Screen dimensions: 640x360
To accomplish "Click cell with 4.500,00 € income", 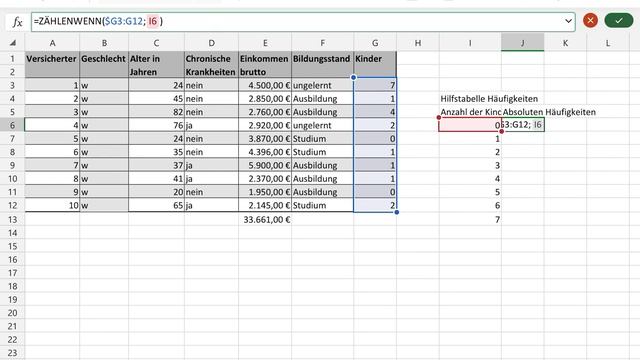I will [265, 85].
